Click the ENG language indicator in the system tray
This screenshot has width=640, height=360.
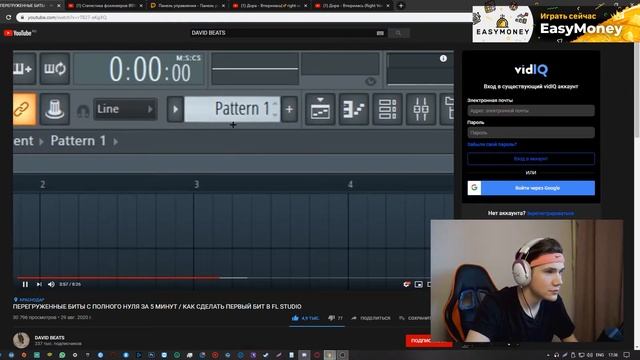(x=600, y=355)
